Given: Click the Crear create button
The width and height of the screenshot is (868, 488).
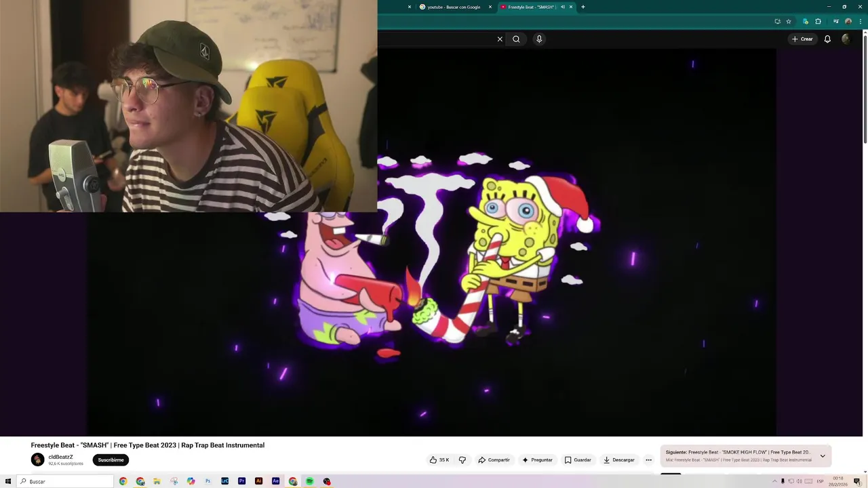Looking at the screenshot, I should coord(802,39).
